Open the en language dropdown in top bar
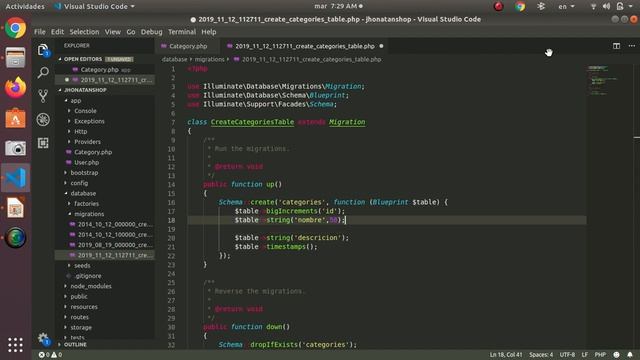This screenshot has height=360, width=640. point(566,6)
